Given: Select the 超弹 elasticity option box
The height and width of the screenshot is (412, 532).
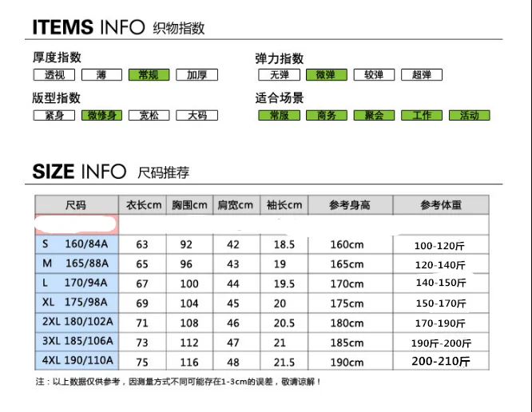Looking at the screenshot, I should (422, 74).
